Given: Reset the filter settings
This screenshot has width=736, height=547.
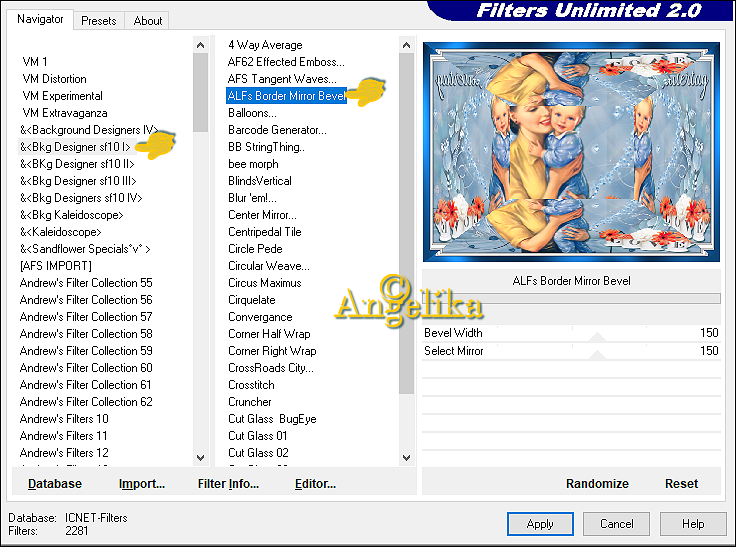Looking at the screenshot, I should (681, 484).
